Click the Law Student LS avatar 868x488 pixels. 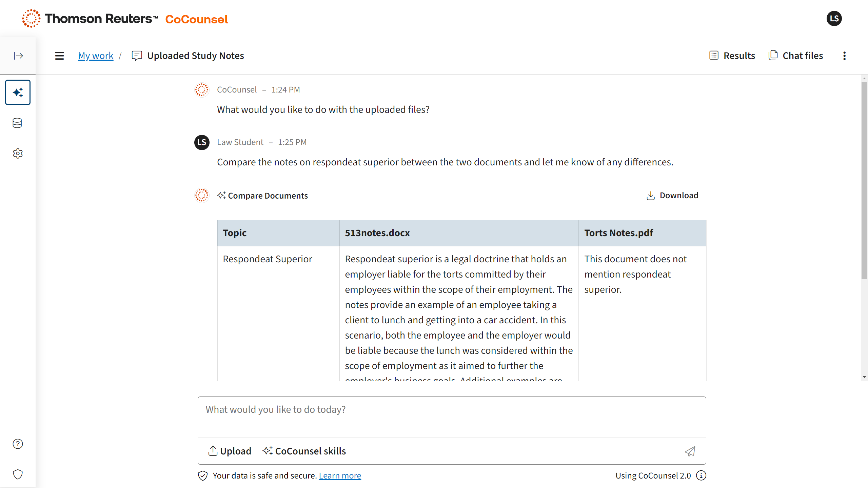coord(202,142)
